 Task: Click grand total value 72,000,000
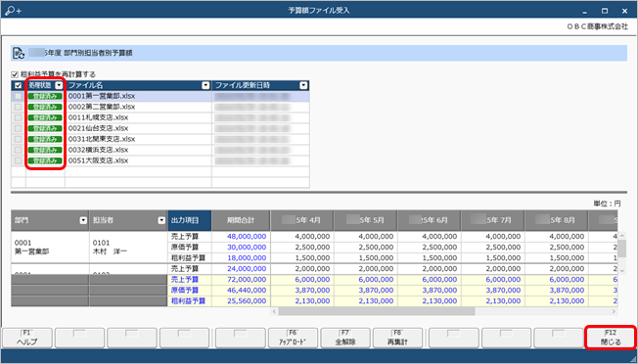click(x=247, y=280)
